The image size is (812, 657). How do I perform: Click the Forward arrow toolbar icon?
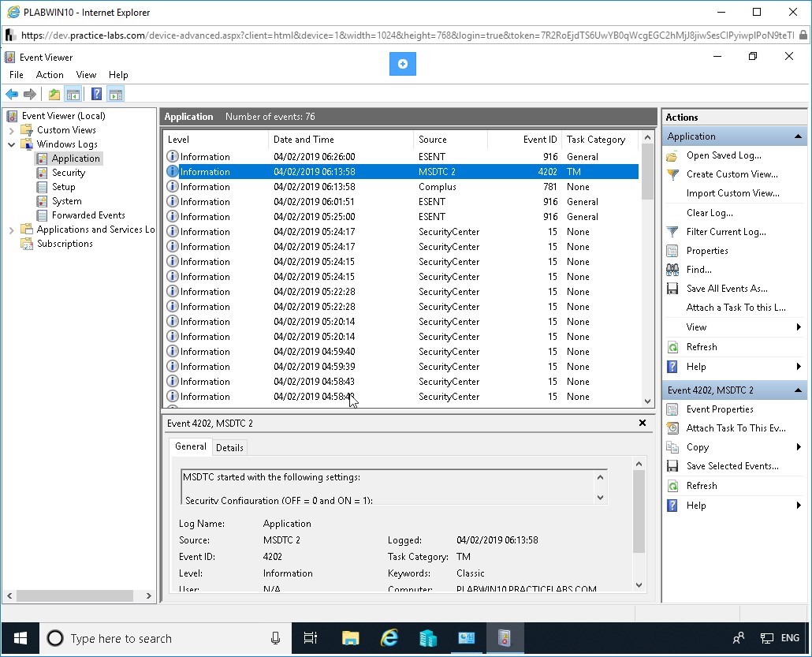[x=30, y=95]
